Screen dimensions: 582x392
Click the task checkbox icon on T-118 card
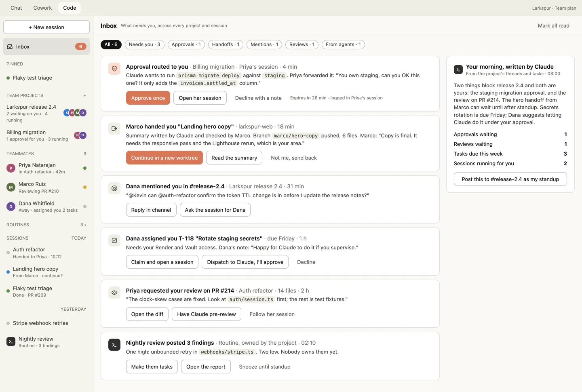[114, 240]
